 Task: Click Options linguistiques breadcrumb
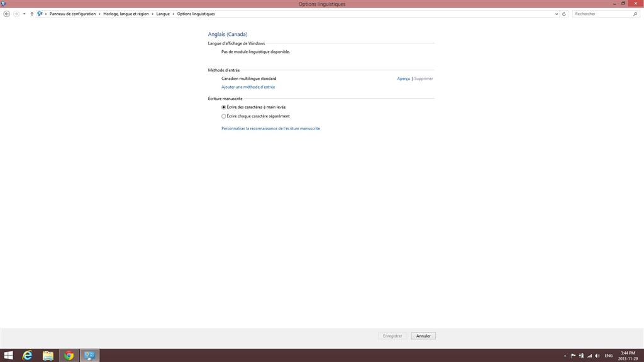click(196, 14)
